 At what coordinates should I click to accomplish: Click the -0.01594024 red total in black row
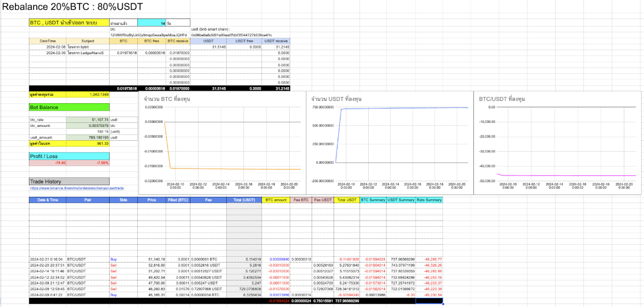pos(276,301)
